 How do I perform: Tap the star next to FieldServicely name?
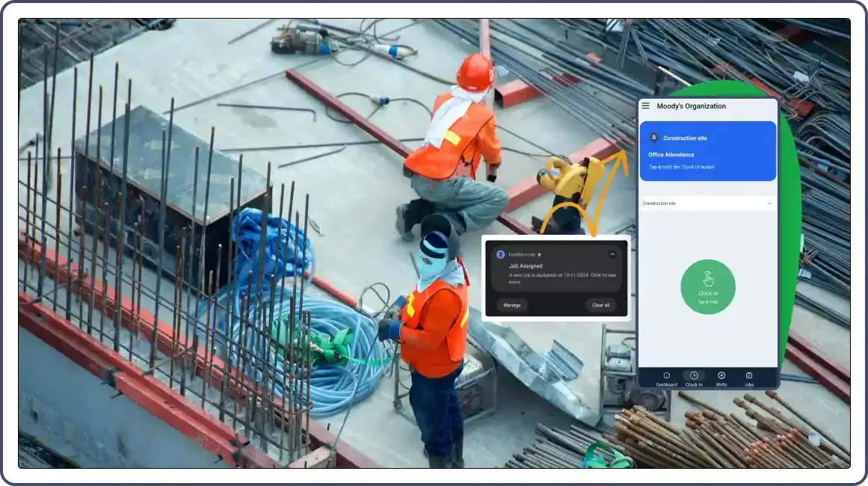point(539,254)
